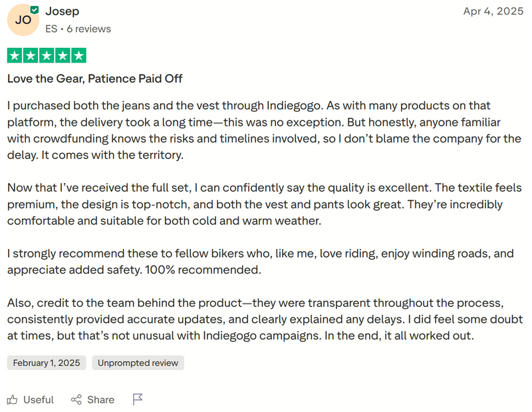Select the fourth star in the rating strip
This screenshot has width=532, height=412.
[63, 55]
